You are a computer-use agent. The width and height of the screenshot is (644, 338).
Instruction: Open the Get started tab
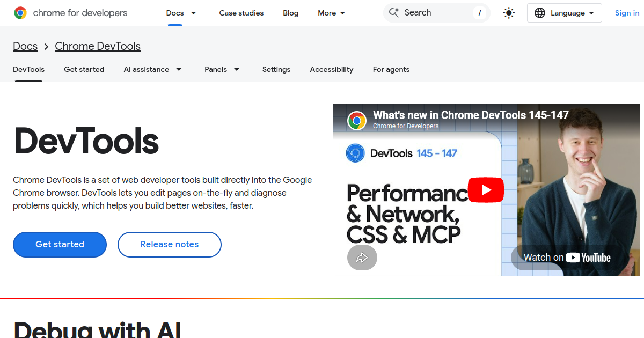(x=84, y=69)
